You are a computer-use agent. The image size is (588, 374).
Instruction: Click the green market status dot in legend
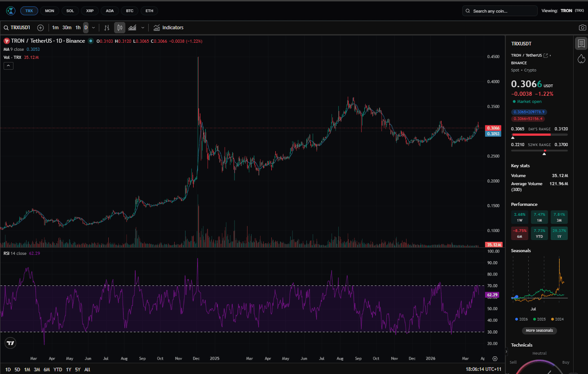[91, 41]
